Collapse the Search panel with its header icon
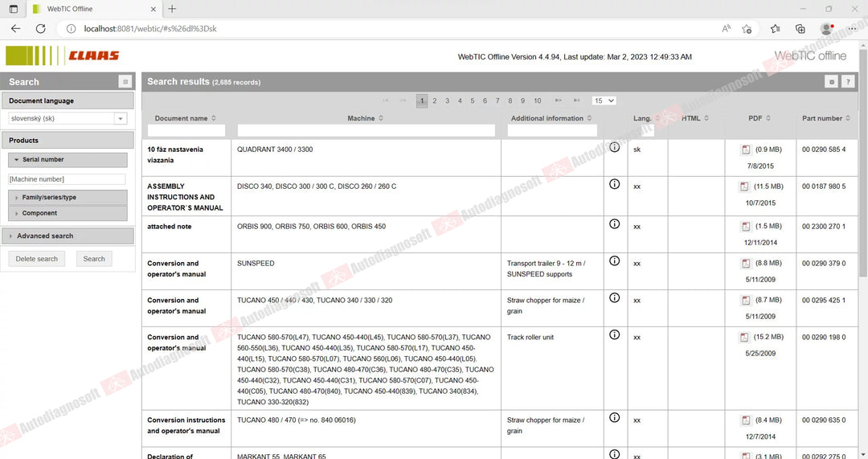 (x=125, y=82)
